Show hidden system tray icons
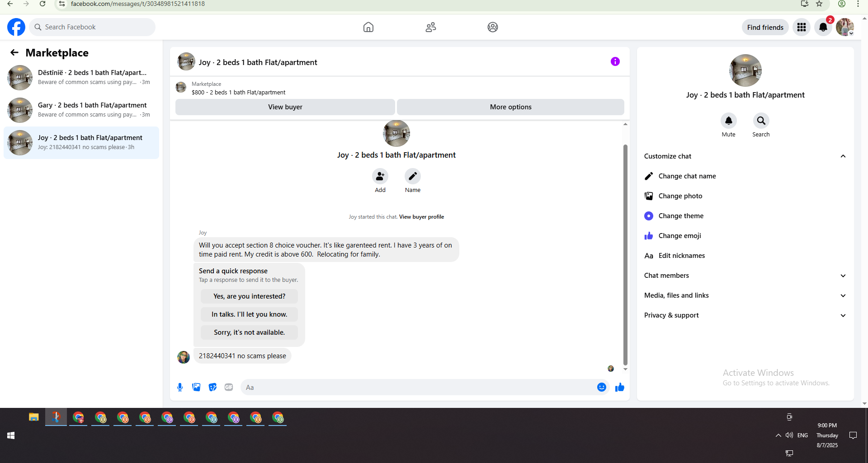Image resolution: width=868 pixels, height=463 pixels. (x=778, y=435)
